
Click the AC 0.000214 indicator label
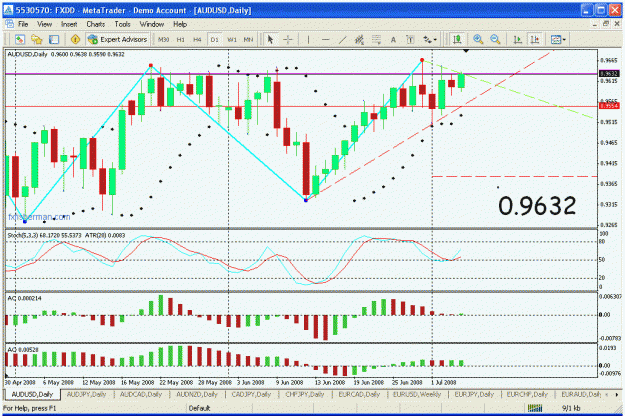pos(24,298)
